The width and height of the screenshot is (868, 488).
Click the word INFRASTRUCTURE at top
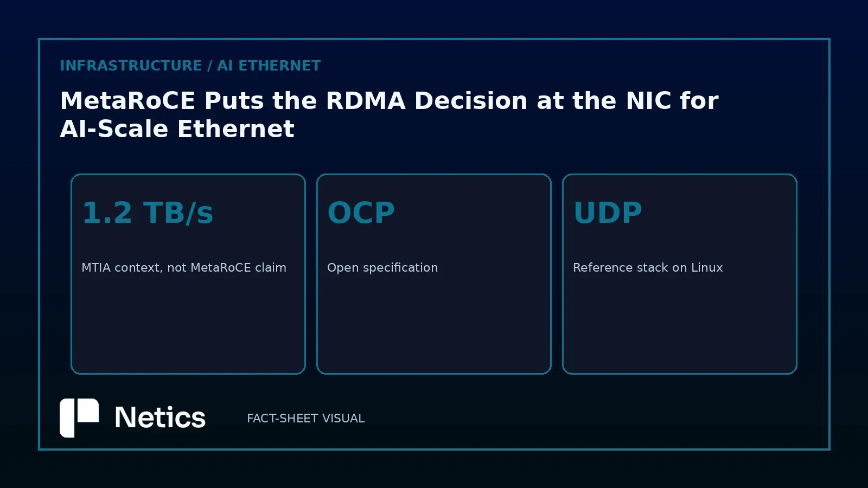pos(131,66)
